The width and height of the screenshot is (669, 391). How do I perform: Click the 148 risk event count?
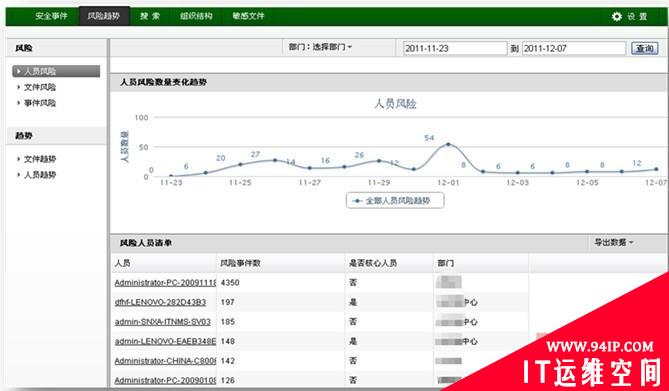pyautogui.click(x=228, y=341)
